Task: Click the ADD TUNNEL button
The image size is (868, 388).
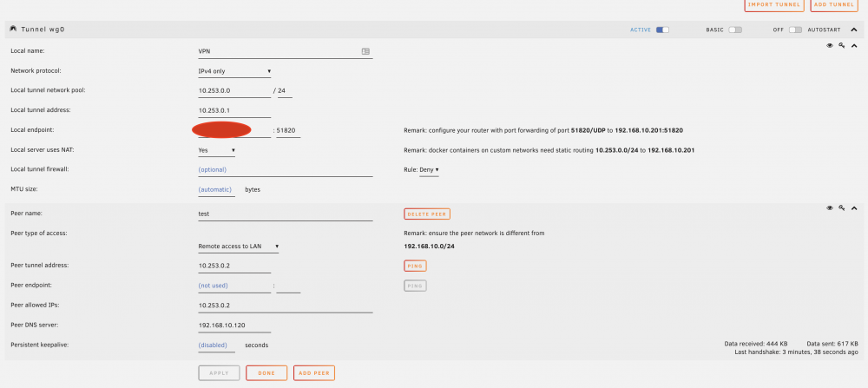Action: pos(833,5)
